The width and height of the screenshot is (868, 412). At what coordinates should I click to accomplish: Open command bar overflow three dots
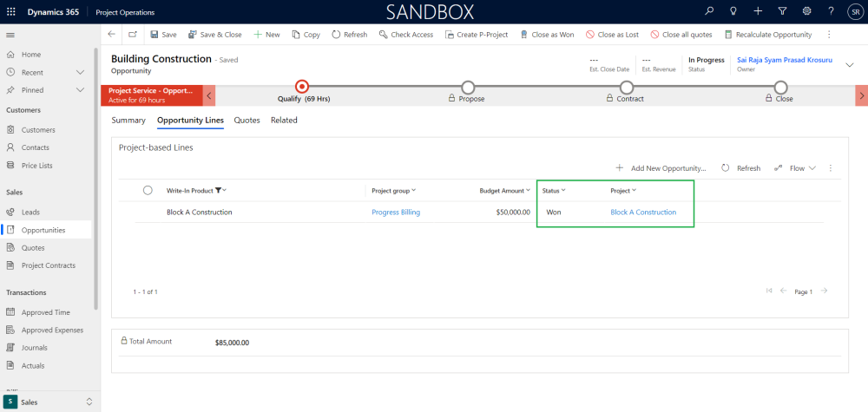click(x=829, y=35)
